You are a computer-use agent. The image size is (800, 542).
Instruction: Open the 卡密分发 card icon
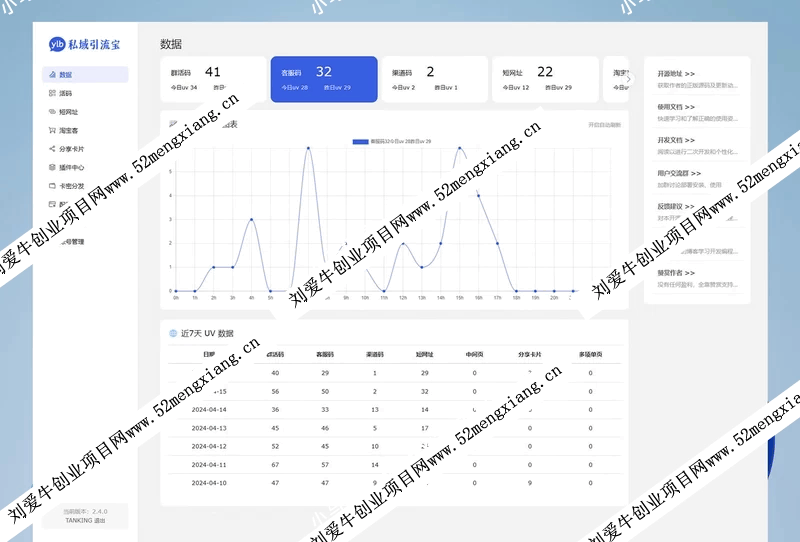pos(52,186)
